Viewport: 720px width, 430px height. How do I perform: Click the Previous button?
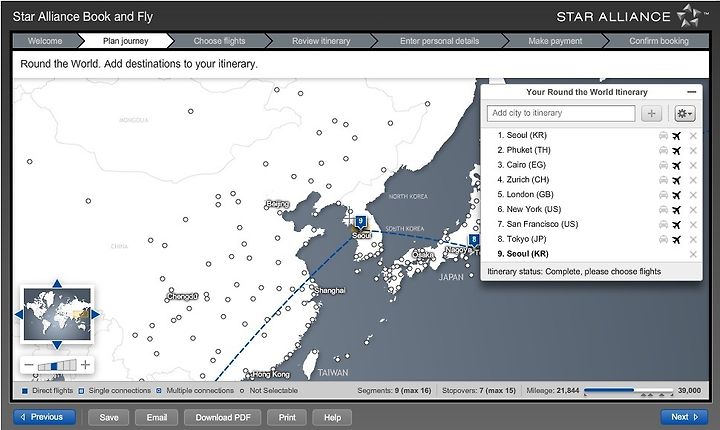[45, 417]
